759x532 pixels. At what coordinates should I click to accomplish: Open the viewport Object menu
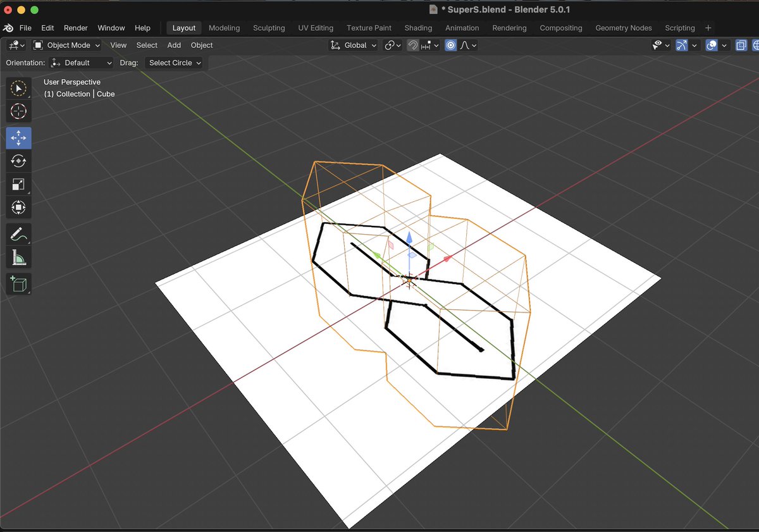coord(202,45)
